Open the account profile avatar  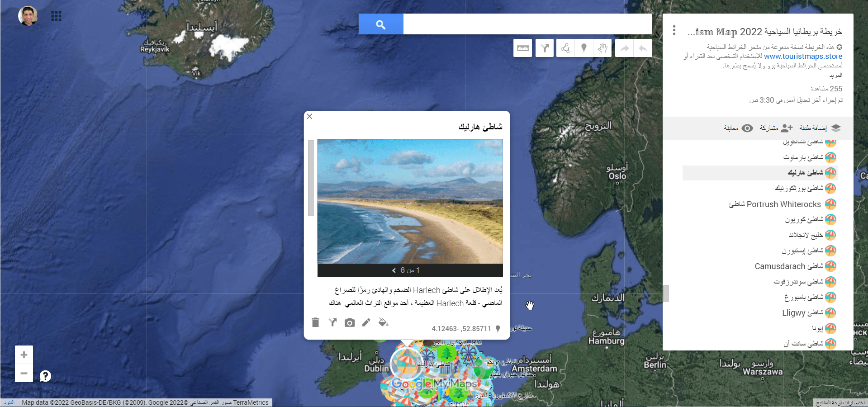28,16
